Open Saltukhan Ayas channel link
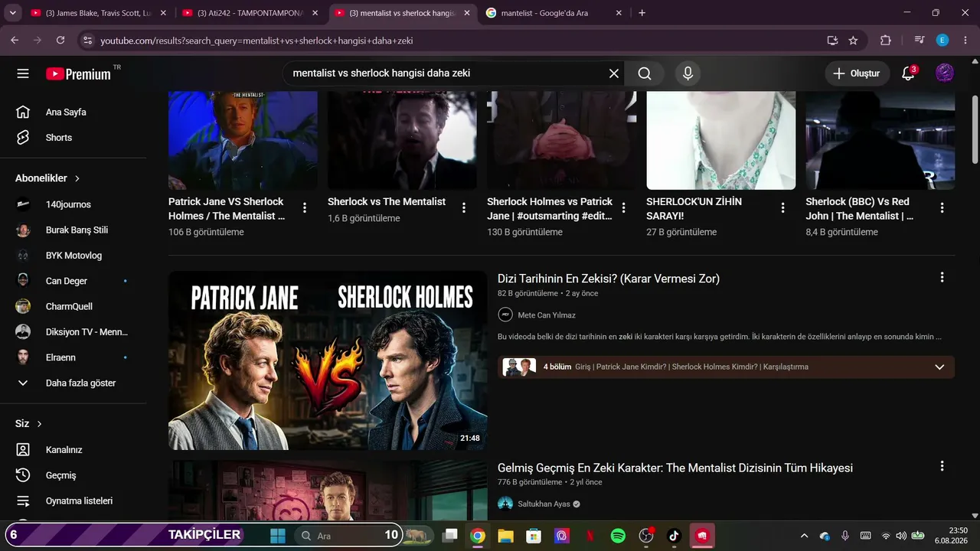 point(544,504)
